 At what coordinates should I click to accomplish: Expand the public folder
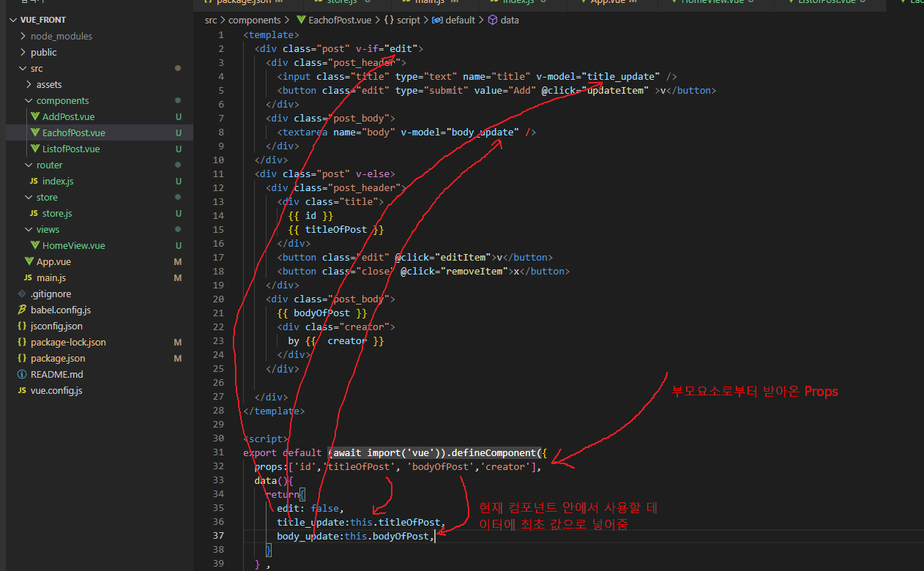[x=23, y=52]
